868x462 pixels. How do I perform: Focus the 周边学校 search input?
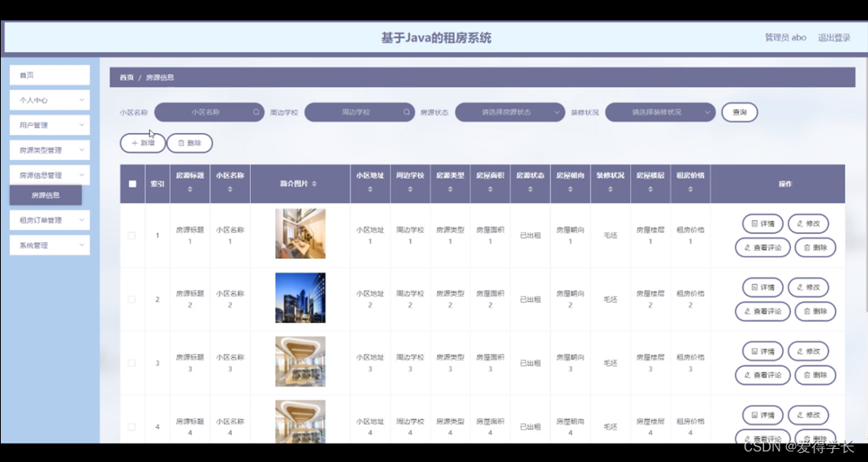tap(360, 112)
